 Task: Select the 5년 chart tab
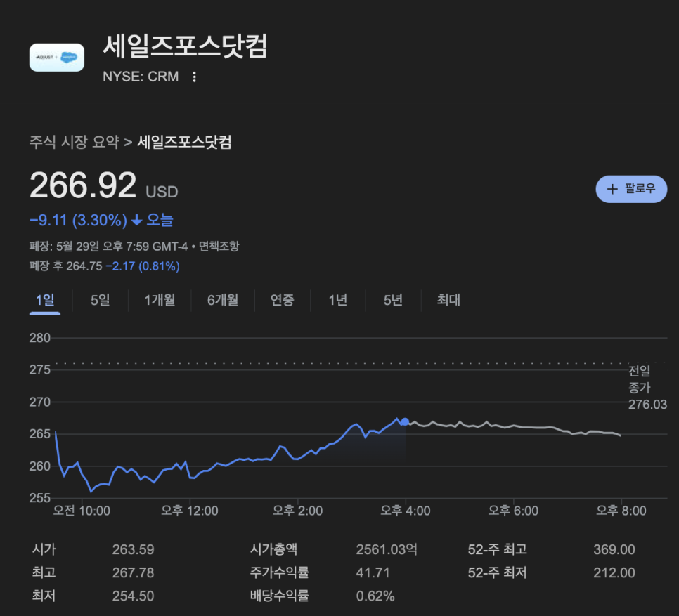click(393, 300)
